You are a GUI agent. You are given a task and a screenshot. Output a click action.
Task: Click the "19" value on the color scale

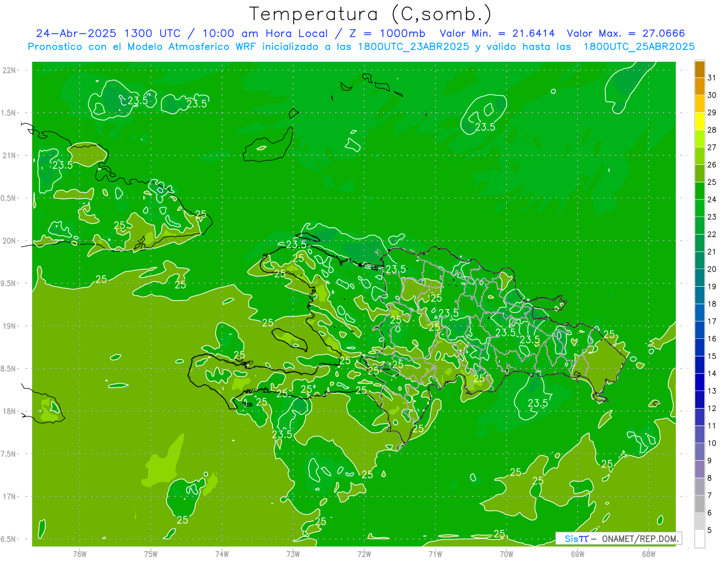712,287
